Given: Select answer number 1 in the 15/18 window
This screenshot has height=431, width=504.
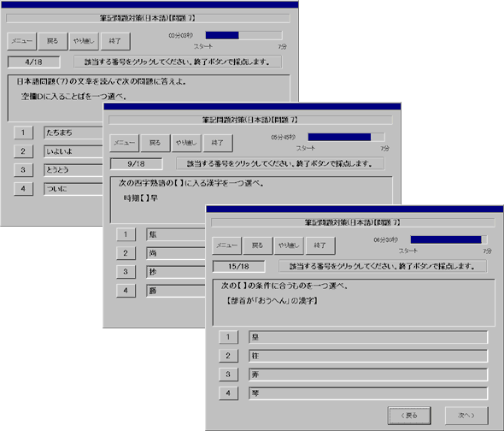Looking at the screenshot, I should click(228, 337).
